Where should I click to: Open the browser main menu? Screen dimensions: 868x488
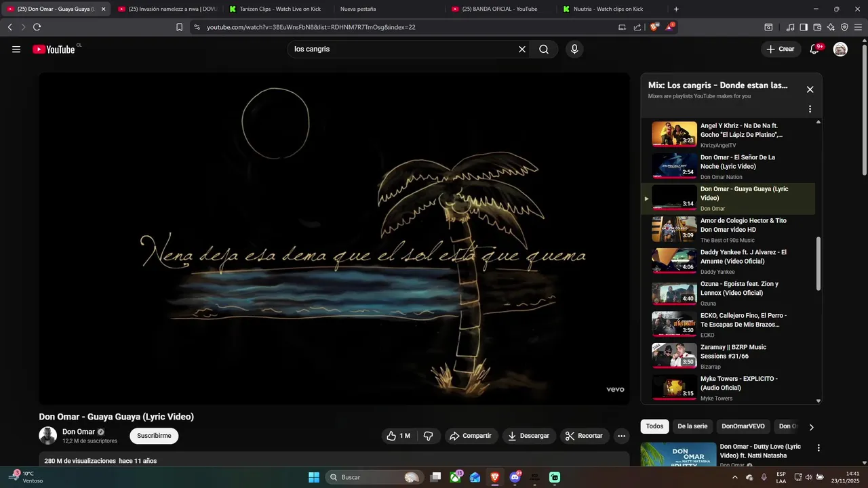tap(859, 27)
